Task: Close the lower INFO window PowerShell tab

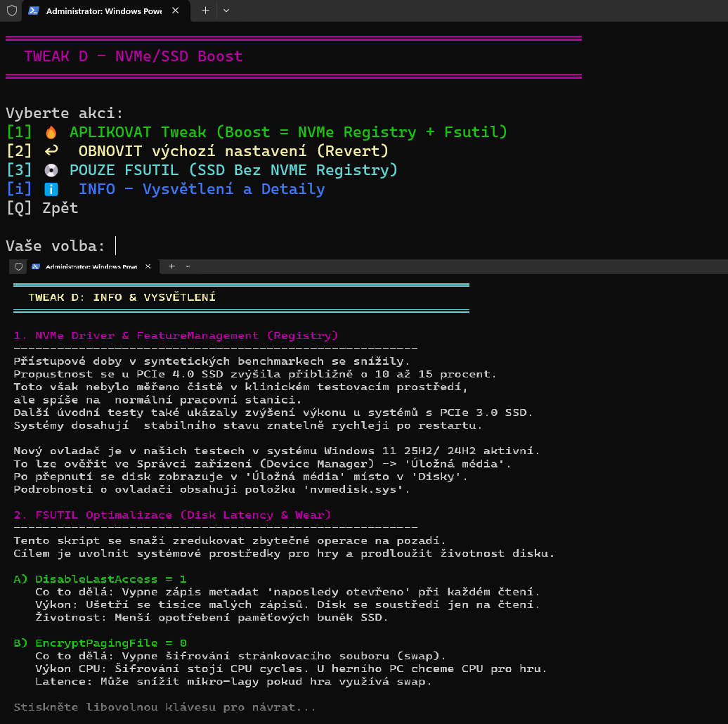Action: [148, 267]
